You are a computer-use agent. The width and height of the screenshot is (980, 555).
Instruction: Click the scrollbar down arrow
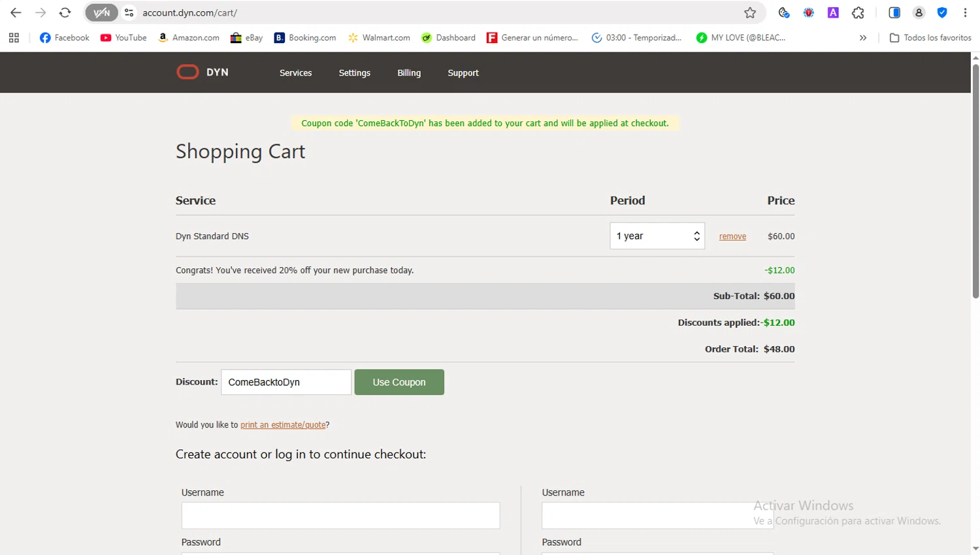[975, 549]
